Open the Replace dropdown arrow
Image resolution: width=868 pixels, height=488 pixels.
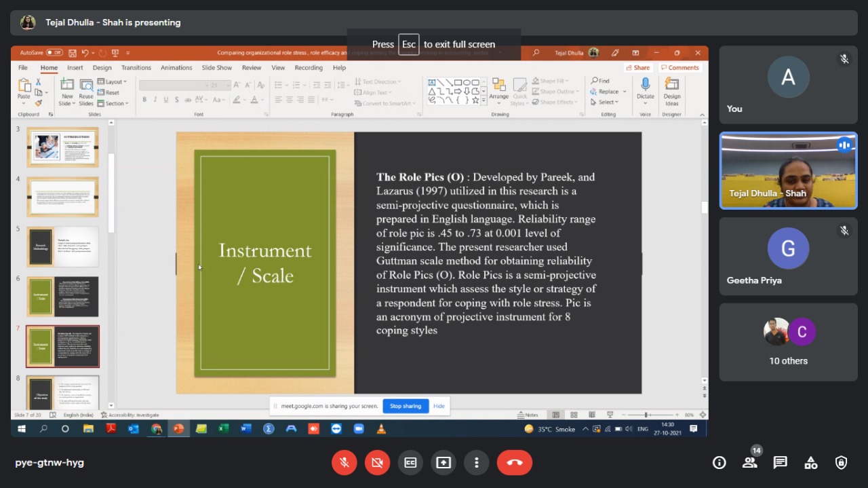coord(625,92)
